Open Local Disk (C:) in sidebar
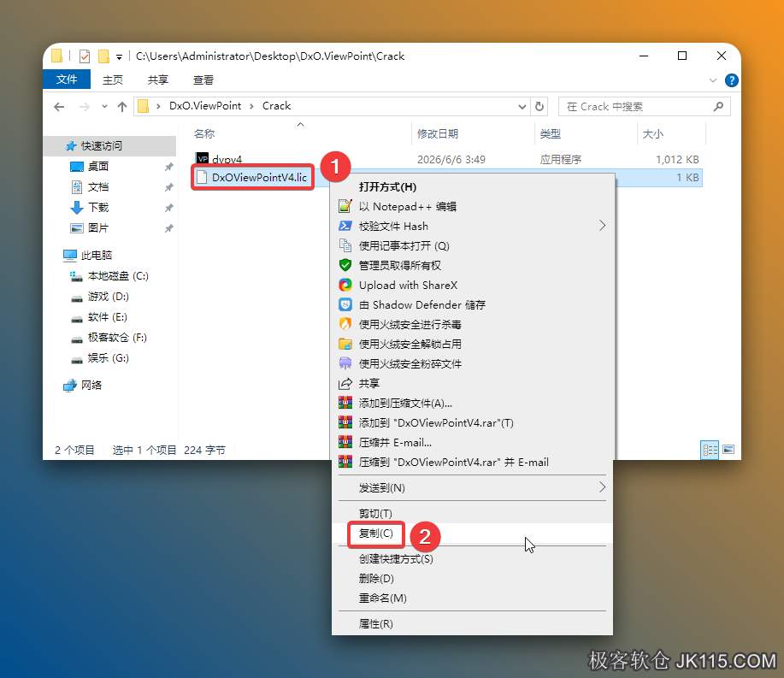 click(x=118, y=275)
